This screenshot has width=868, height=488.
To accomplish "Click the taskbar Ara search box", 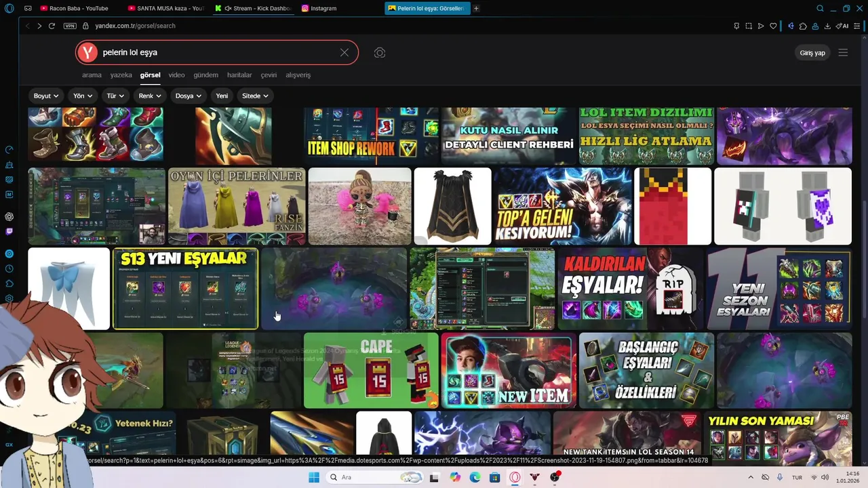I will pyautogui.click(x=374, y=477).
